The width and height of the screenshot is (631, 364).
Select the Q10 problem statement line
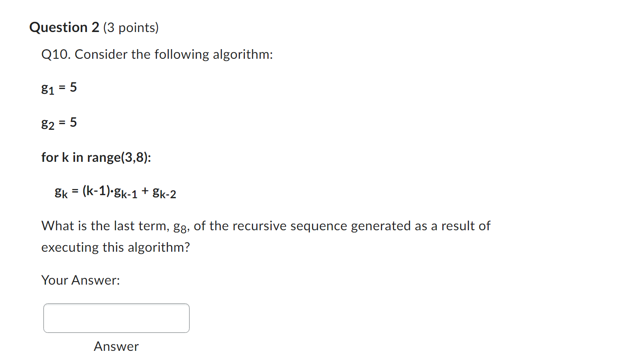(x=157, y=54)
